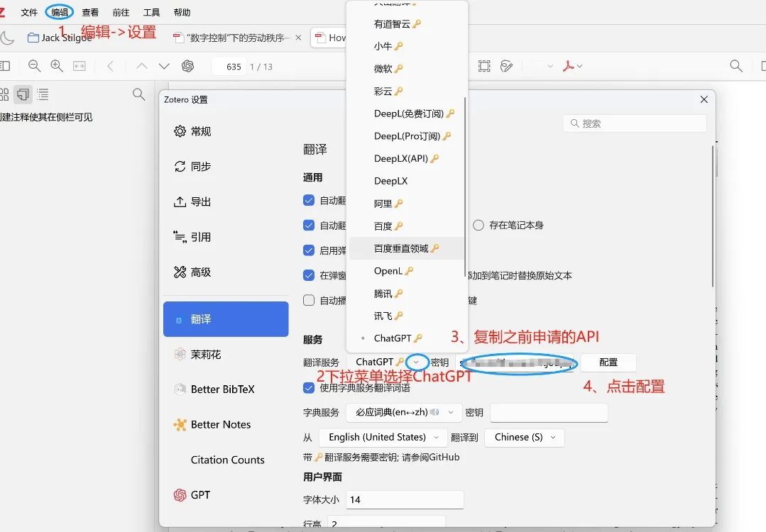Select the 存在笔记本身 radio button
This screenshot has height=532, width=766.
[478, 225]
